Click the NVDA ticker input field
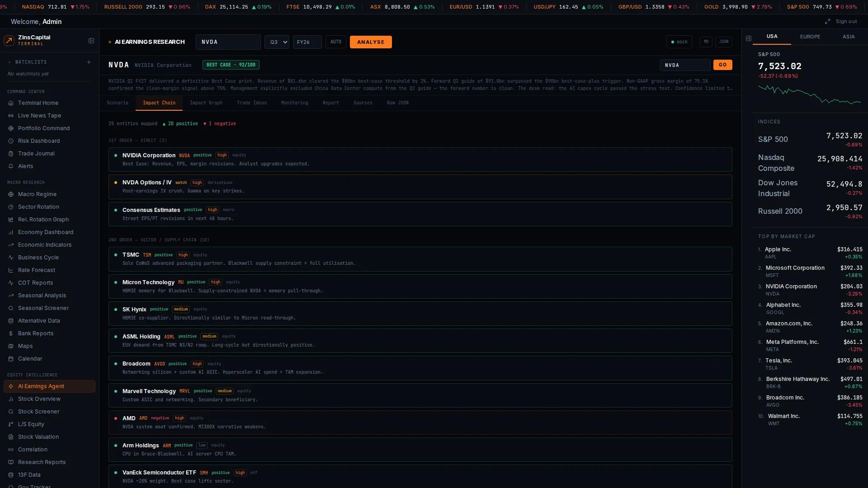Image resolution: width=868 pixels, height=488 pixels. [228, 42]
